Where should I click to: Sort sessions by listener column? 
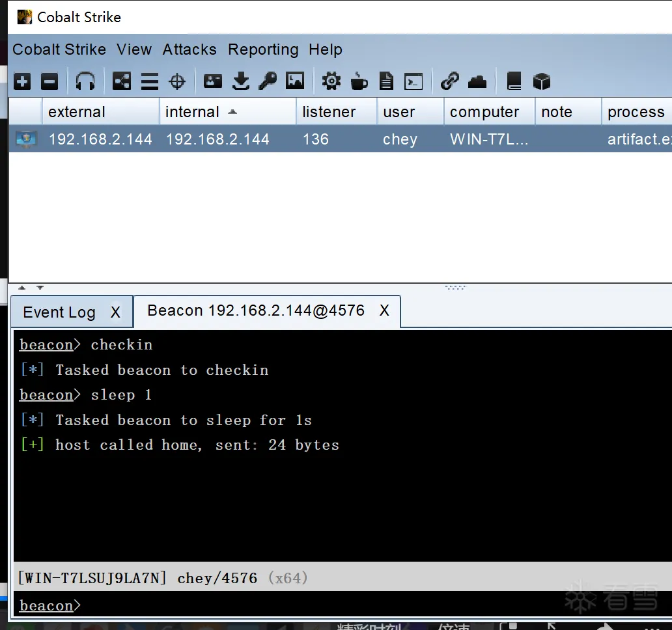(x=337, y=112)
